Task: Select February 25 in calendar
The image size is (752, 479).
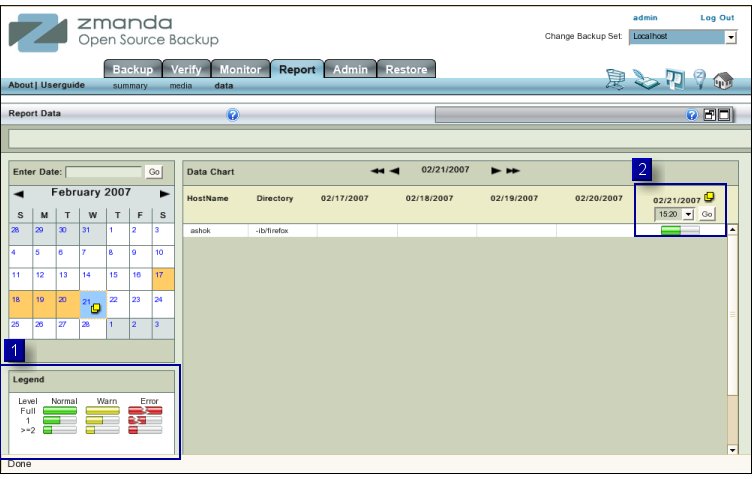Action: pos(21,329)
